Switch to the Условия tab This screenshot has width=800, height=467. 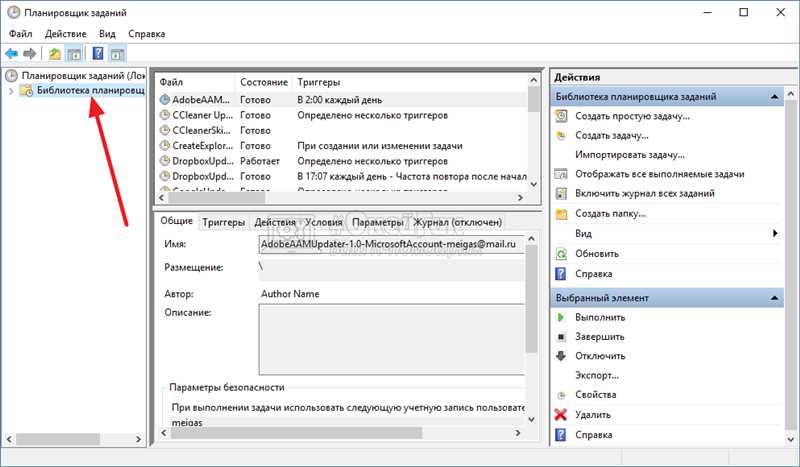[323, 223]
